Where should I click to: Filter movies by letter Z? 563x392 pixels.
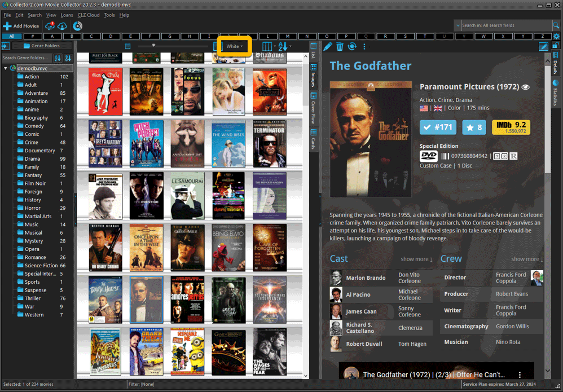(x=543, y=36)
